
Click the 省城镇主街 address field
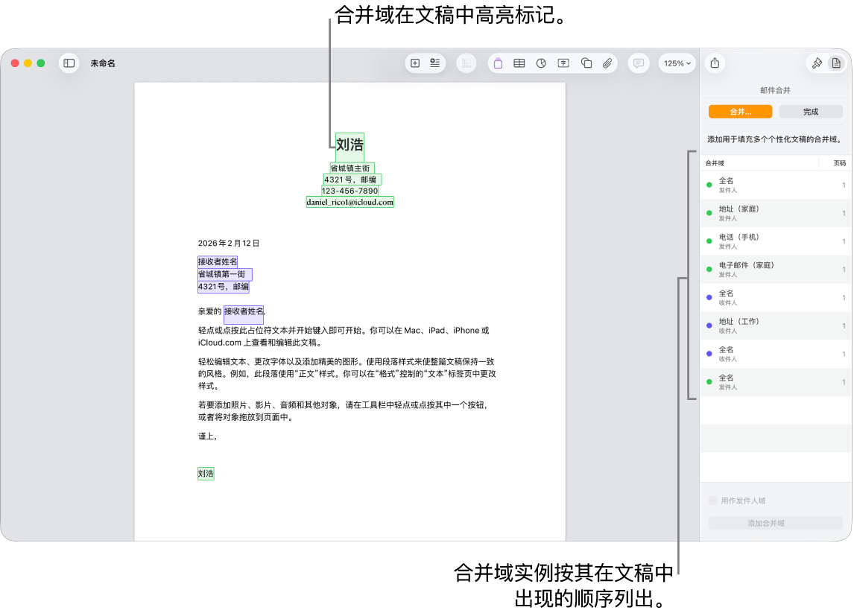point(352,168)
